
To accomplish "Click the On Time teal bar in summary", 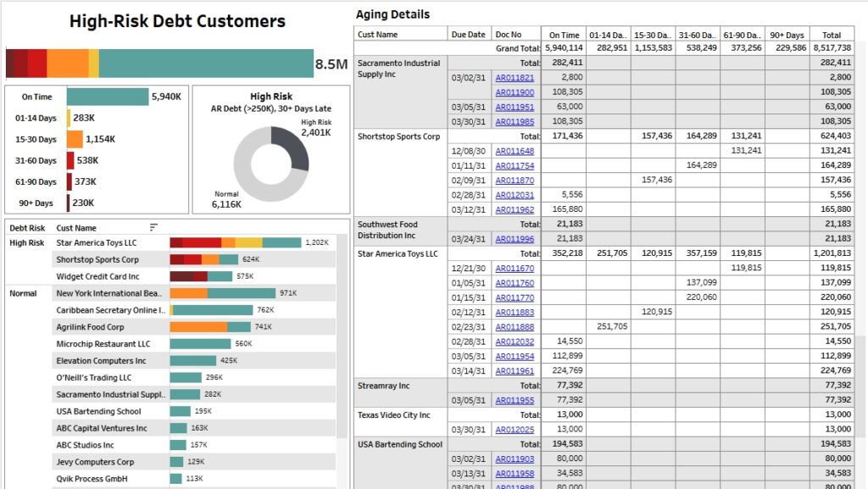I will 107,97.
